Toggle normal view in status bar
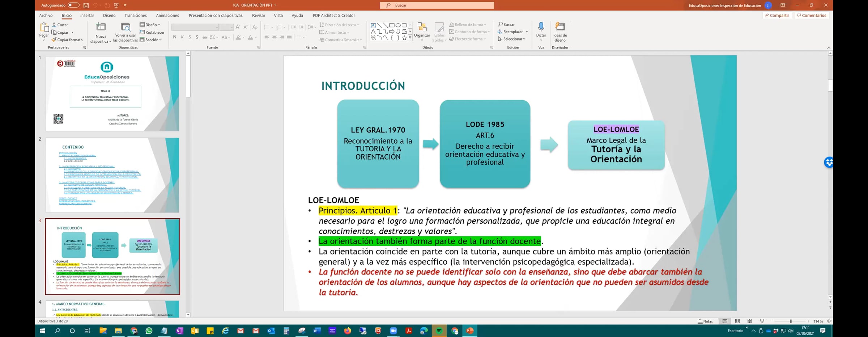868x337 pixels. click(725, 321)
